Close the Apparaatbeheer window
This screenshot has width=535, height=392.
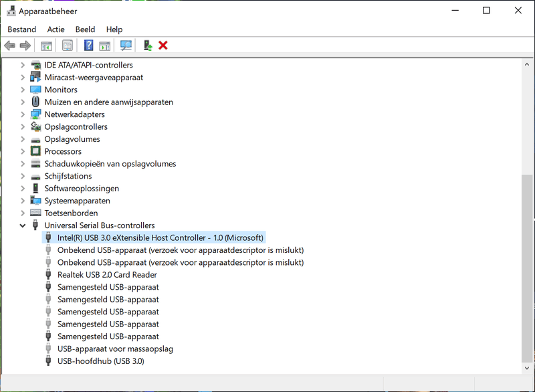(518, 11)
